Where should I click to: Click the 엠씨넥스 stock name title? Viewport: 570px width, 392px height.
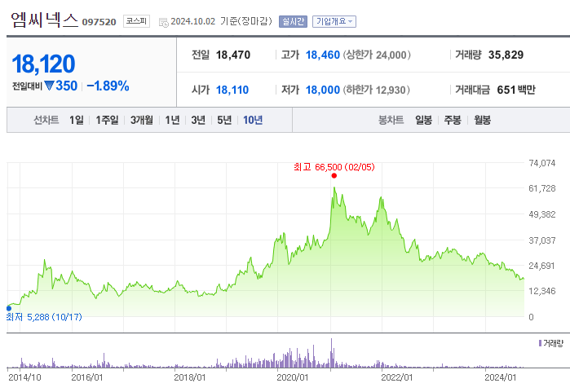coord(44,20)
